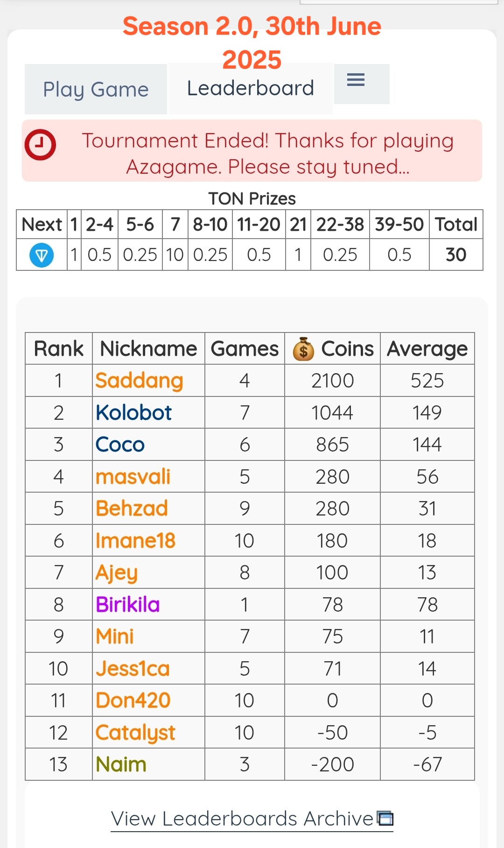Click the money bag Coins icon
Screen dimensions: 504x848
(303, 349)
